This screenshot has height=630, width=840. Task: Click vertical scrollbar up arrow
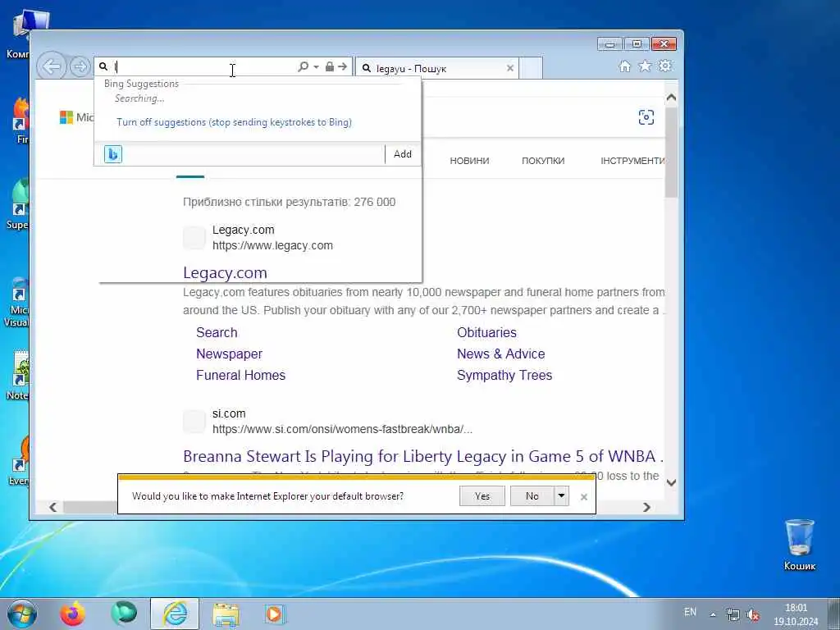click(671, 98)
